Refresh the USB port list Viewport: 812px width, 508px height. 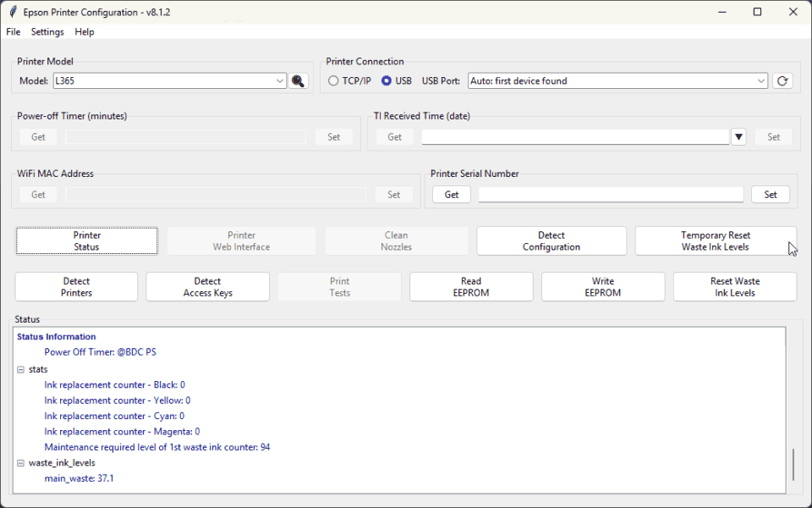click(x=782, y=81)
